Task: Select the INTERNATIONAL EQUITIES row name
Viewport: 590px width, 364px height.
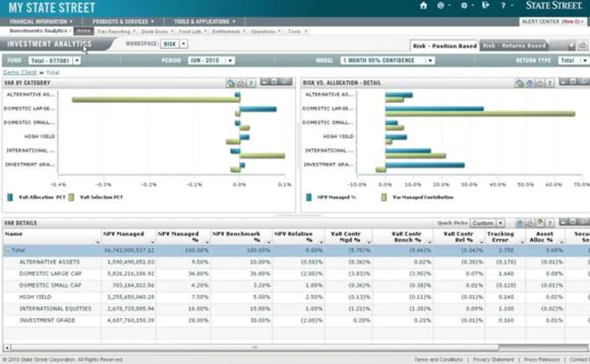Action: click(x=55, y=308)
